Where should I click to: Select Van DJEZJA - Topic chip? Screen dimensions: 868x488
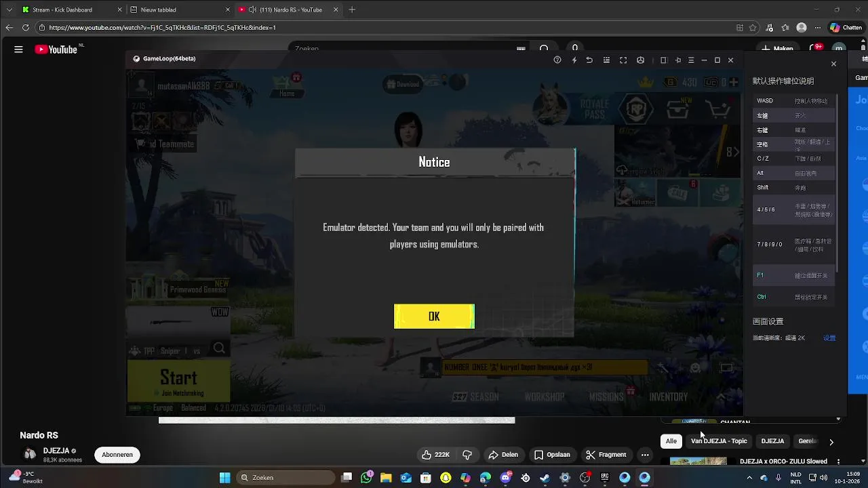coord(719,441)
